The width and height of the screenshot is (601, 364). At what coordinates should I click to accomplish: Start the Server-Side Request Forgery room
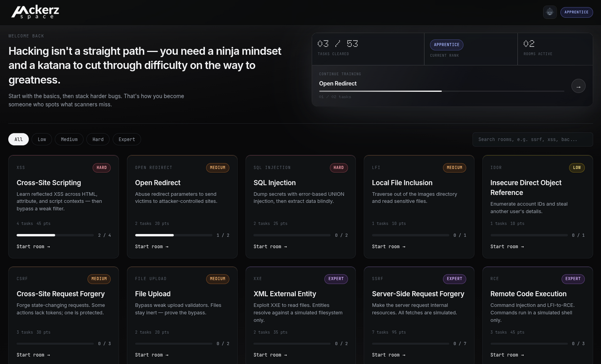click(388, 355)
